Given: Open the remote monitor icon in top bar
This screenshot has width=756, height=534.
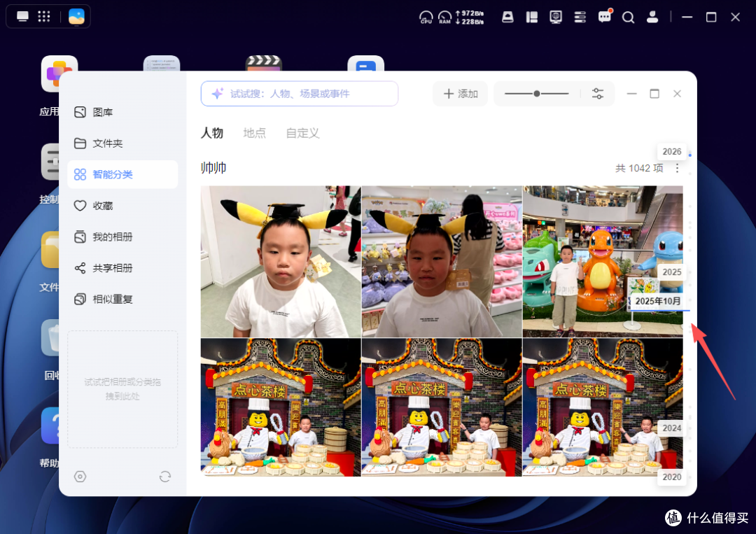Looking at the screenshot, I should [556, 17].
